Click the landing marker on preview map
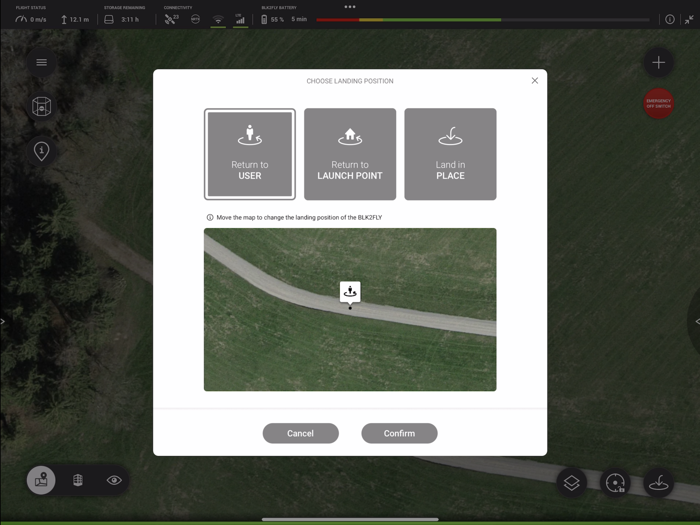700x525 pixels. (x=350, y=292)
